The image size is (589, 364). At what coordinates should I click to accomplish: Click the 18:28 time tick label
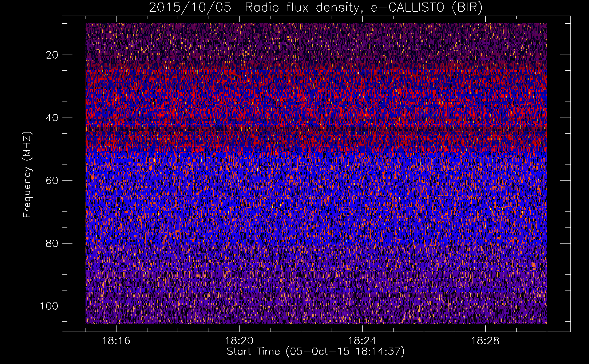(x=485, y=341)
